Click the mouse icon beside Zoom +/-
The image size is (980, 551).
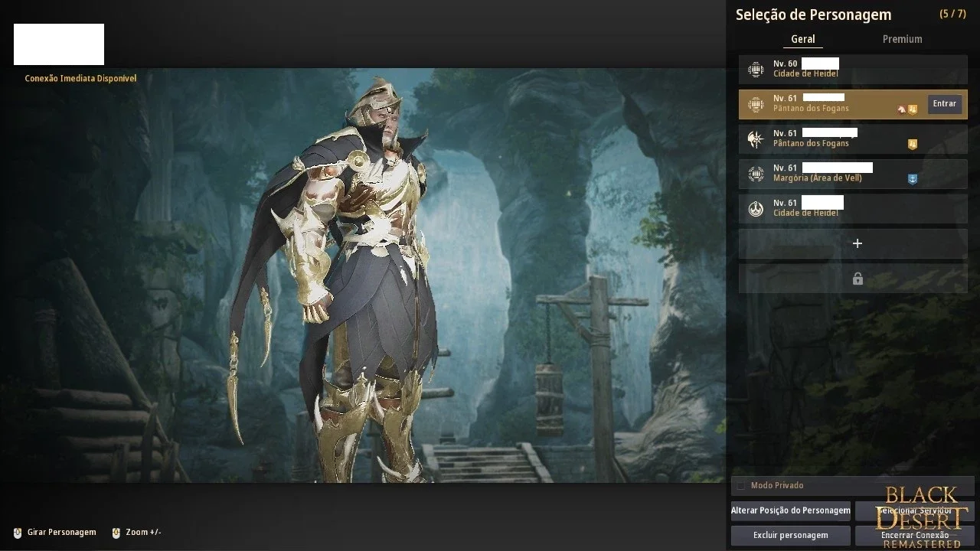(x=116, y=533)
